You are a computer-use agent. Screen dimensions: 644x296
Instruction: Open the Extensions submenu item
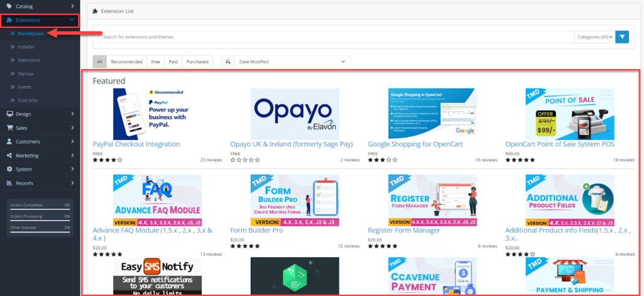(x=29, y=60)
